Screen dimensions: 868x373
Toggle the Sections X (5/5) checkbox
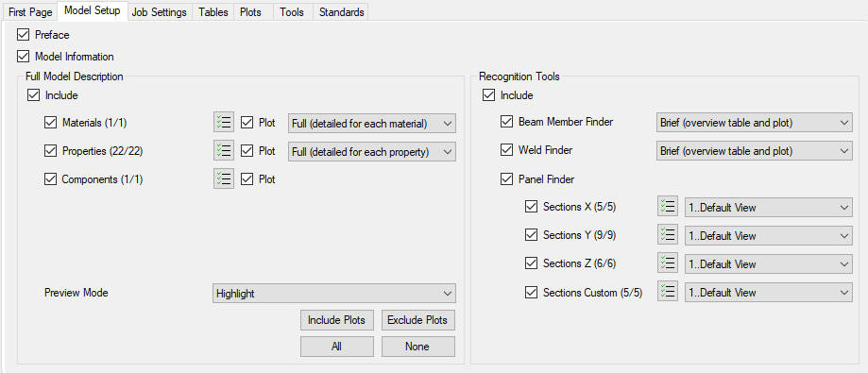coord(532,207)
